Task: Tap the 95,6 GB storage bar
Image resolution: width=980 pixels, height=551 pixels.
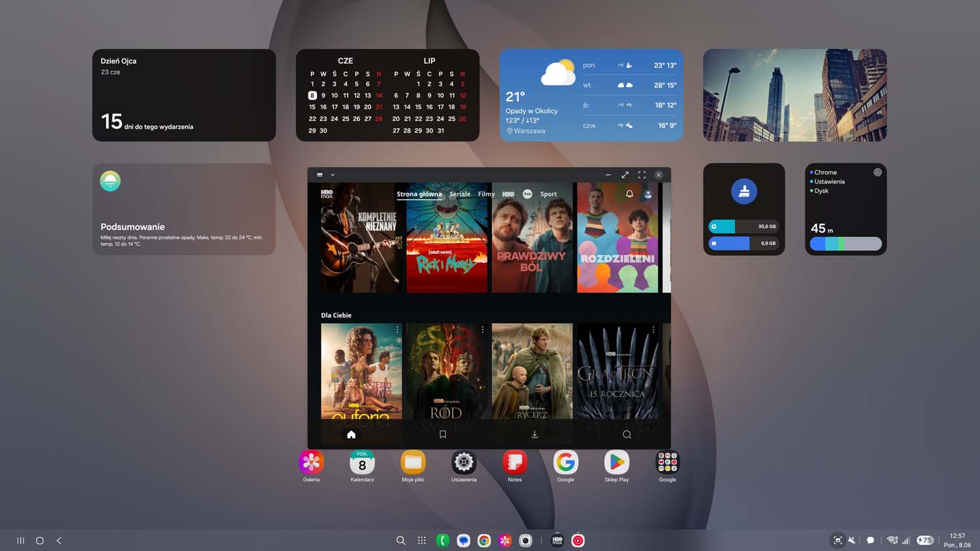Action: click(743, 227)
